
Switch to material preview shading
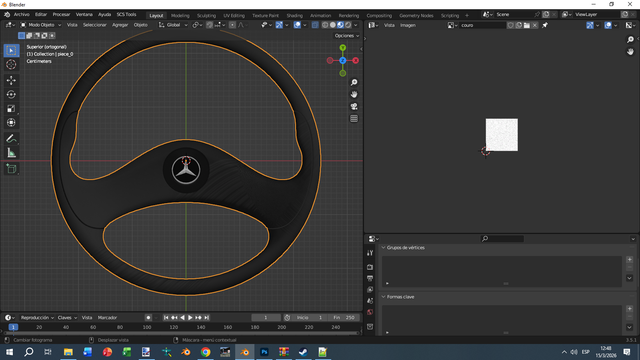pos(340,25)
